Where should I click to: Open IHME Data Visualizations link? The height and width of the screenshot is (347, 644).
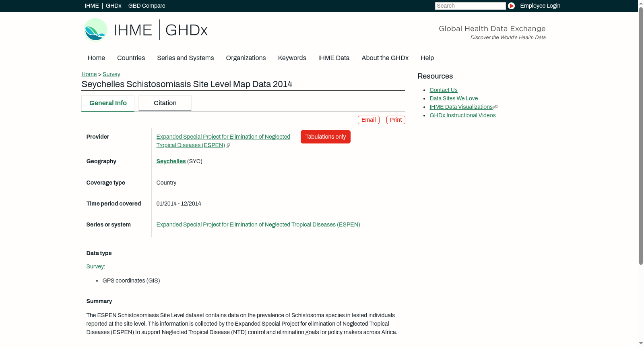tap(461, 107)
